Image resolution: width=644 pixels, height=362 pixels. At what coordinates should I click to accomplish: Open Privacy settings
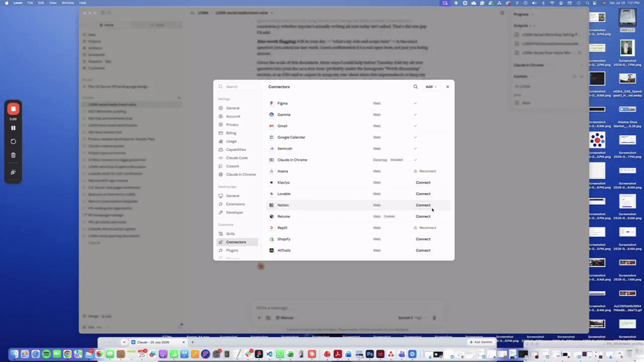(232, 124)
